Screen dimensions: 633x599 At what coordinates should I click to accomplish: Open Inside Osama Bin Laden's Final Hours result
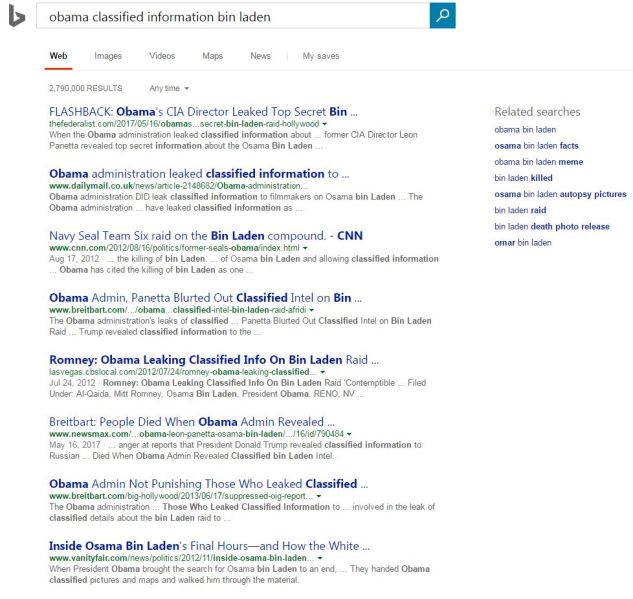click(x=209, y=546)
